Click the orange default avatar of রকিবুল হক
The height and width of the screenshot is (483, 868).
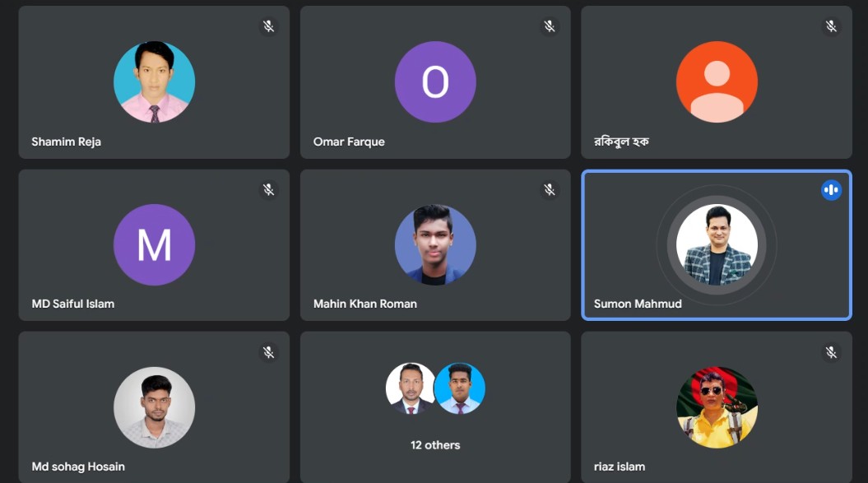pos(717,82)
